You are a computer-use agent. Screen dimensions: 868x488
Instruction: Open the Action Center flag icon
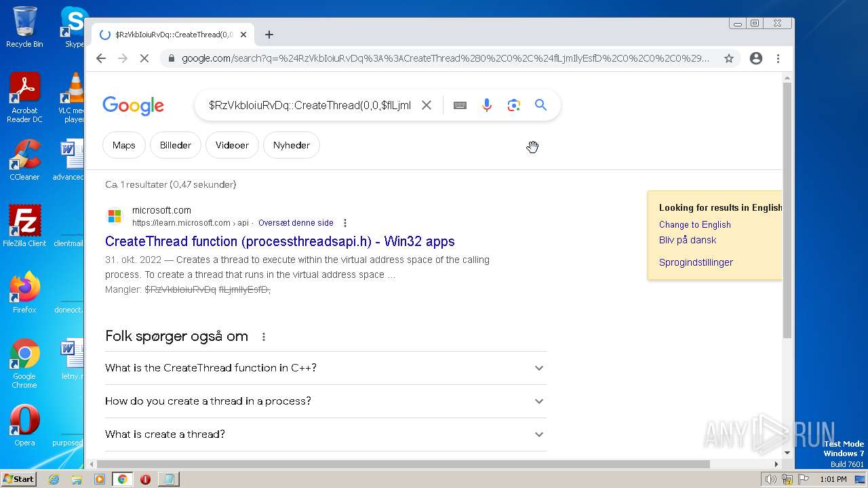pyautogui.click(x=804, y=479)
